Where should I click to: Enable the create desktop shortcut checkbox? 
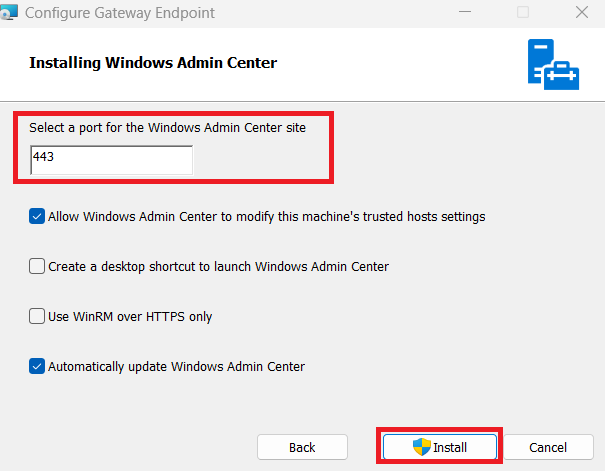[x=37, y=266]
